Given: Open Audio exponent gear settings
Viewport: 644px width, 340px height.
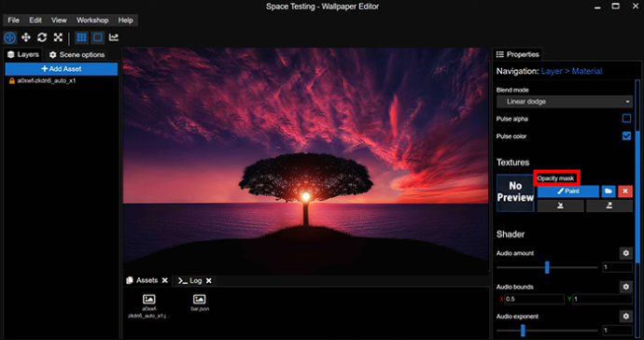Looking at the screenshot, I should 626,316.
